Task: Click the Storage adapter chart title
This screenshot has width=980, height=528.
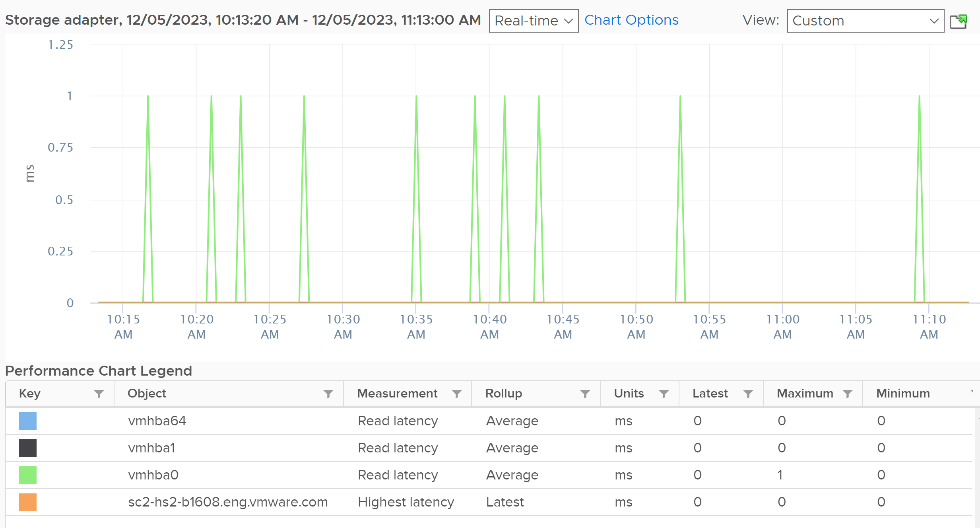Action: (243, 20)
